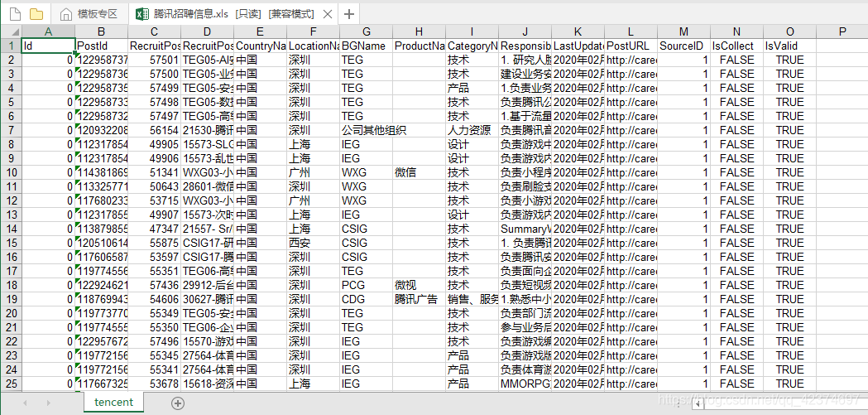Click the PostId header cell
The image size is (868, 415).
(x=101, y=46)
